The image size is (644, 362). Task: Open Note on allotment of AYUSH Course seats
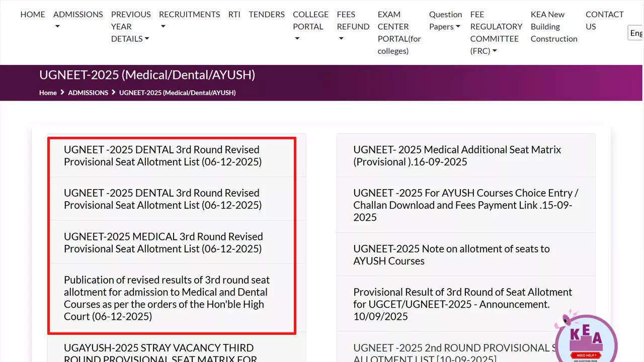(x=451, y=254)
